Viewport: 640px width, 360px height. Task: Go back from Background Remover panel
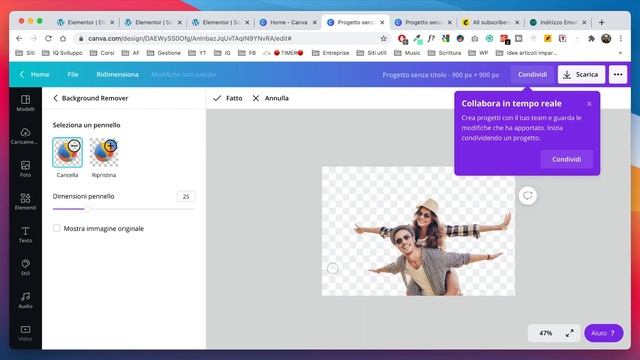tap(56, 98)
